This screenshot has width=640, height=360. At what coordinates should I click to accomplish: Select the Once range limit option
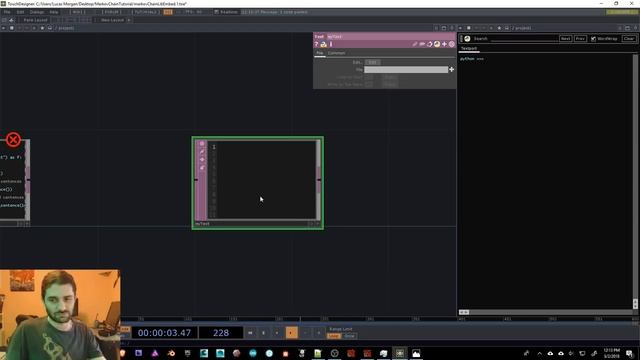[x=349, y=336]
